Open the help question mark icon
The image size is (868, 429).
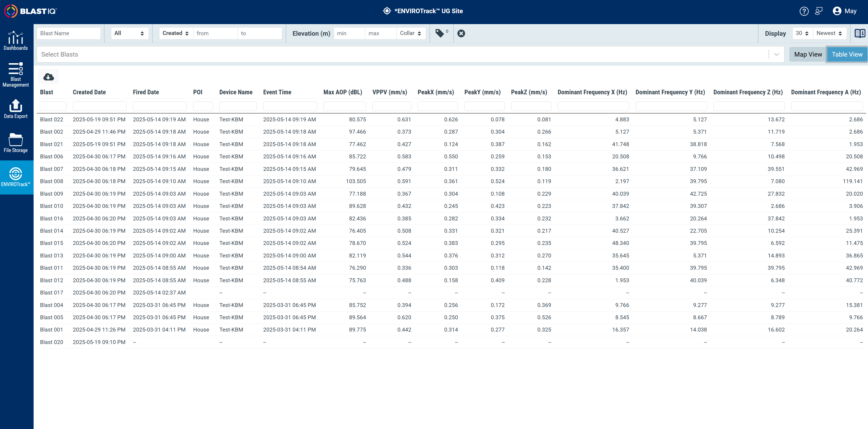(x=804, y=11)
